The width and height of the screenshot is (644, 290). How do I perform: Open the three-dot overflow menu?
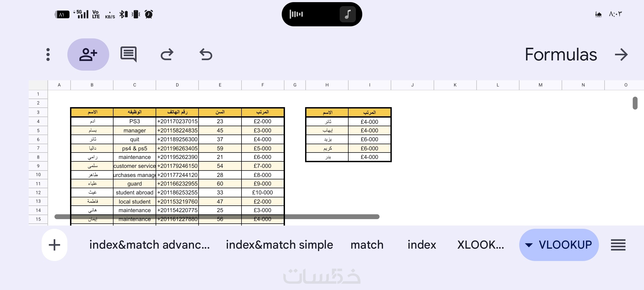pyautogui.click(x=48, y=55)
